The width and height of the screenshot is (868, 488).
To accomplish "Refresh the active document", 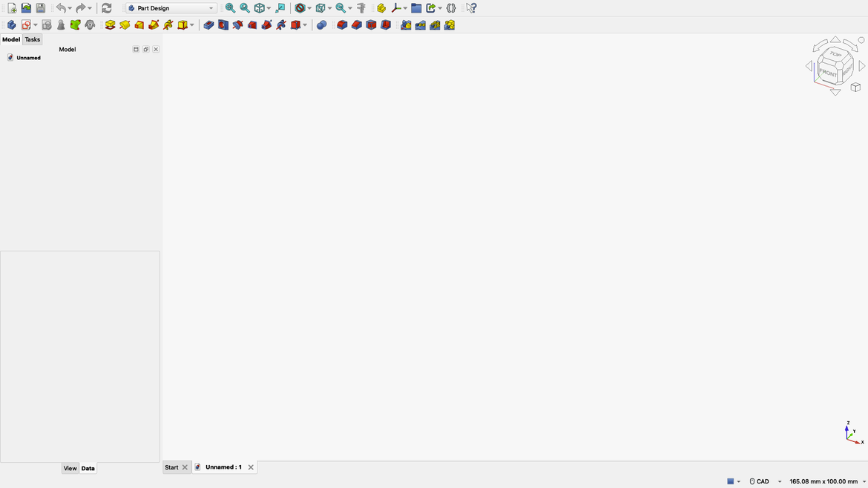I will [106, 7].
